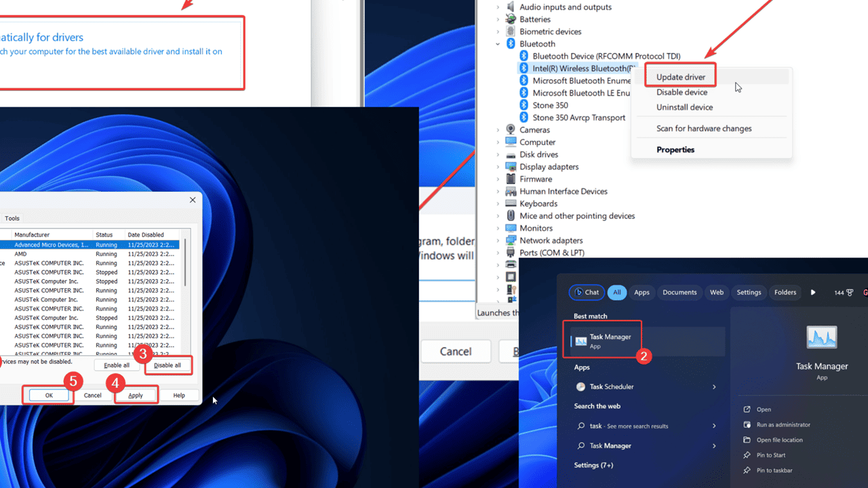Click Cancel in the services dialog

[92, 395]
